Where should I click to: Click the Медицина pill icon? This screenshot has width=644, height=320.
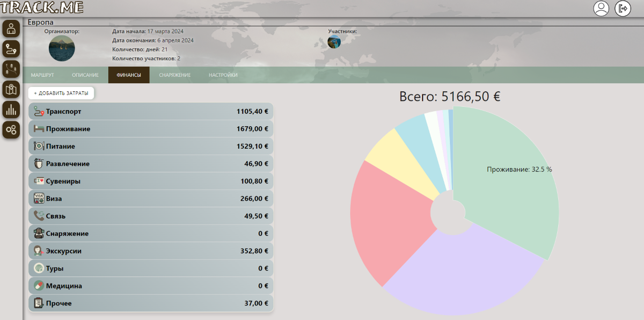[39, 286]
